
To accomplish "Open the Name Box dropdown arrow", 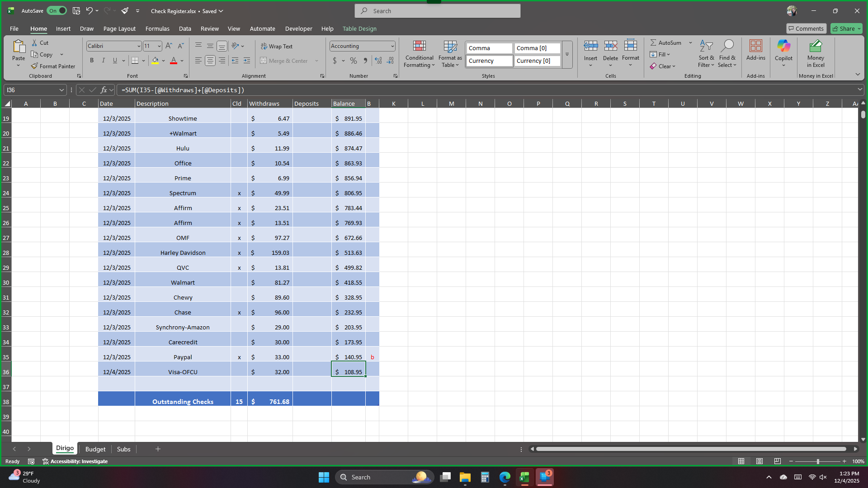I will pos(61,90).
